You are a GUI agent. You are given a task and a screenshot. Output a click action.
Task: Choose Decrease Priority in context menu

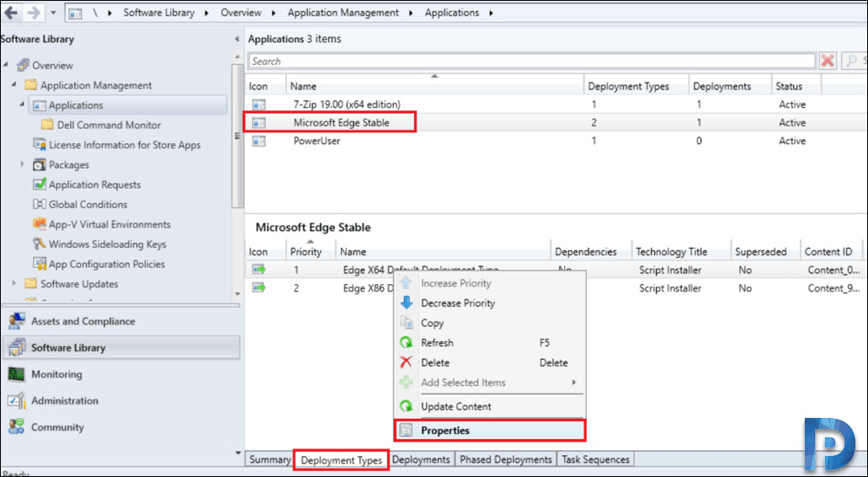490,303
